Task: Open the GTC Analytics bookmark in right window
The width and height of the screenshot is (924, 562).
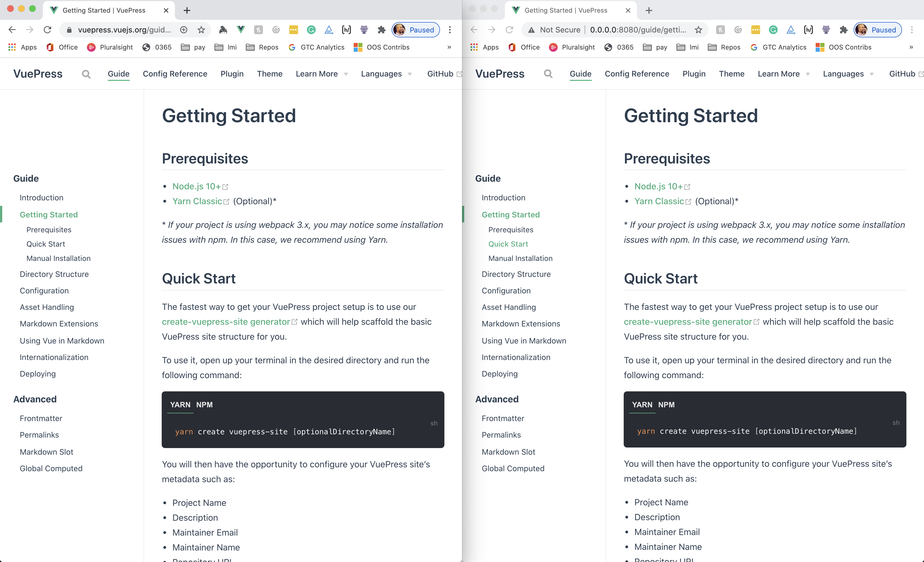Action: [x=778, y=47]
